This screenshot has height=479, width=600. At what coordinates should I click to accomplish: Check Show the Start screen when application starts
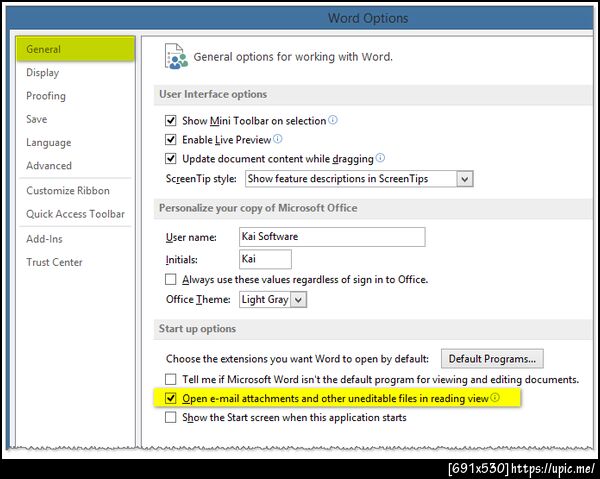pyautogui.click(x=170, y=417)
